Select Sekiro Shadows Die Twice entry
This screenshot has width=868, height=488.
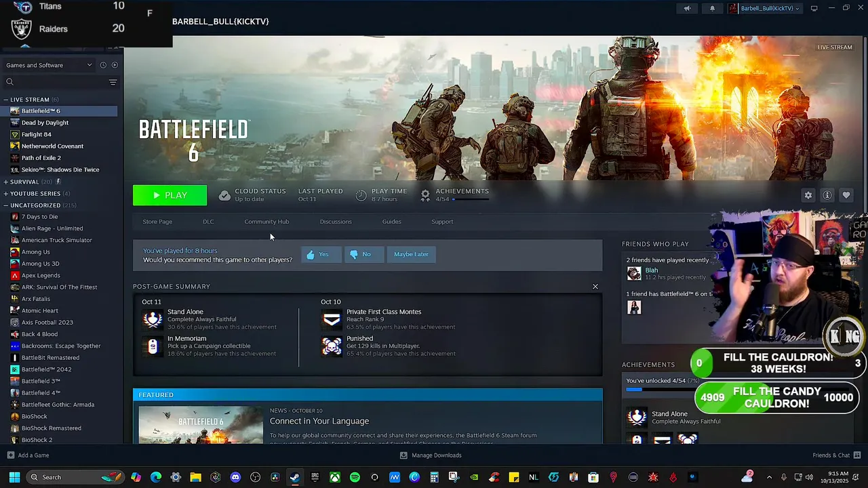coord(59,169)
